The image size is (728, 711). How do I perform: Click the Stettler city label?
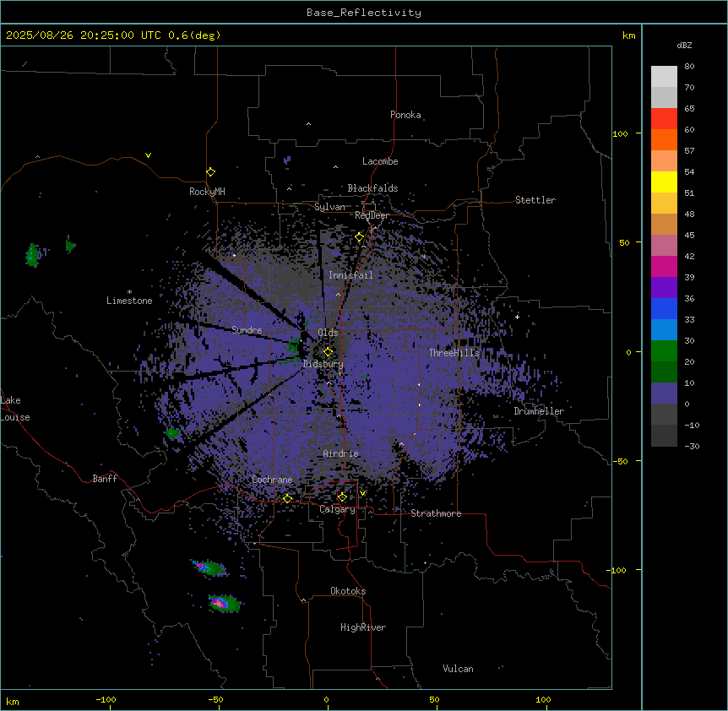(535, 200)
